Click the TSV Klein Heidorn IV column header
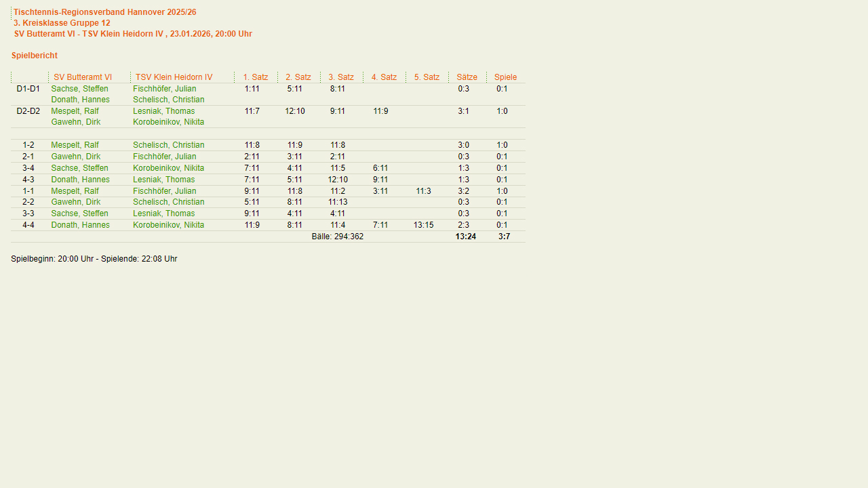The height and width of the screenshot is (488, 868). coord(174,77)
